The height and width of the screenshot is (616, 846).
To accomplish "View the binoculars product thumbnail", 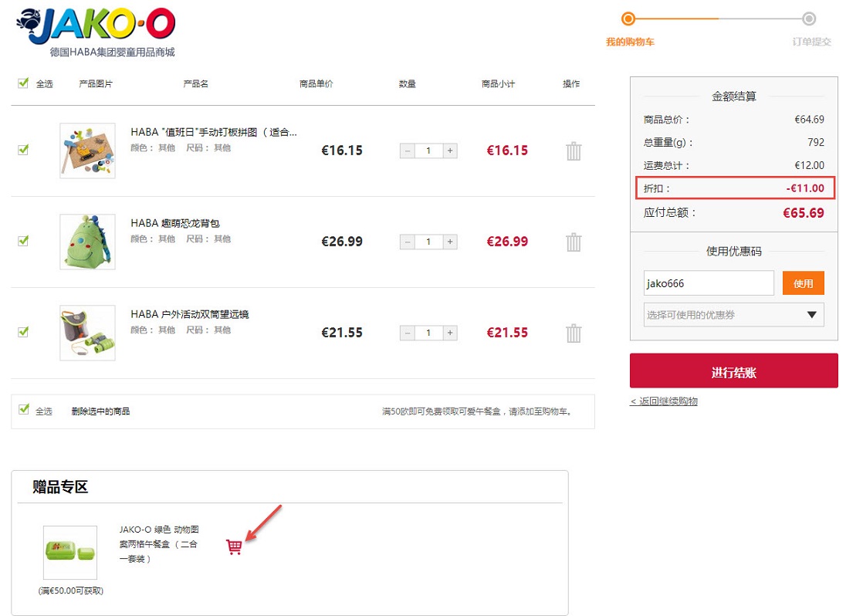I will coord(87,333).
